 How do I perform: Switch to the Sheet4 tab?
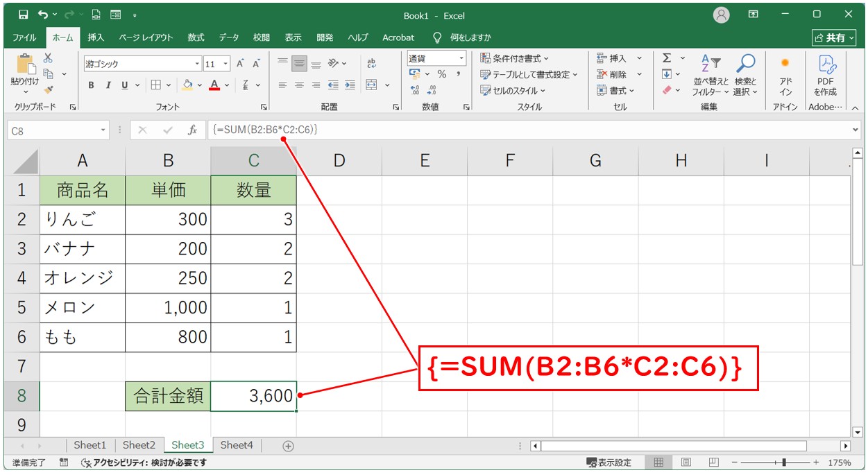pyautogui.click(x=237, y=445)
